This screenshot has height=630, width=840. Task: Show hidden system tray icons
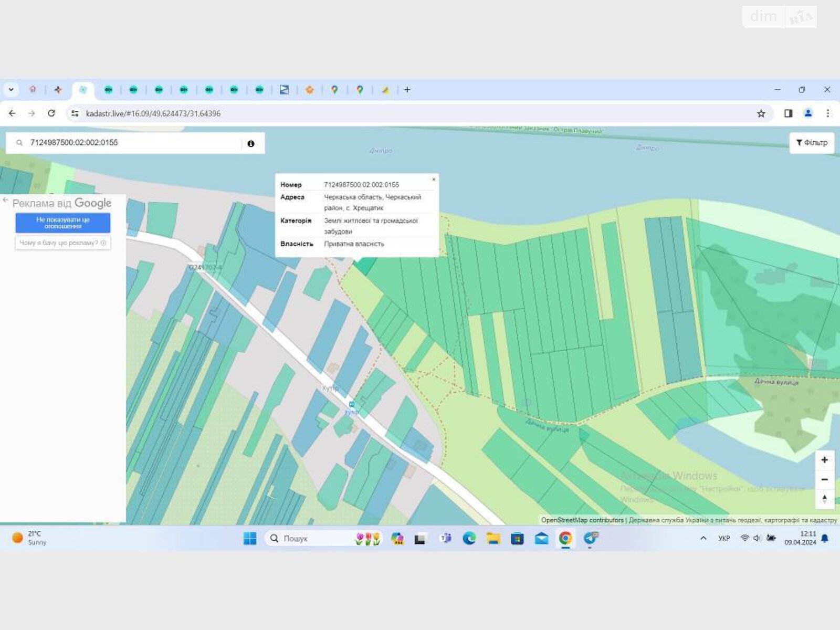point(703,538)
